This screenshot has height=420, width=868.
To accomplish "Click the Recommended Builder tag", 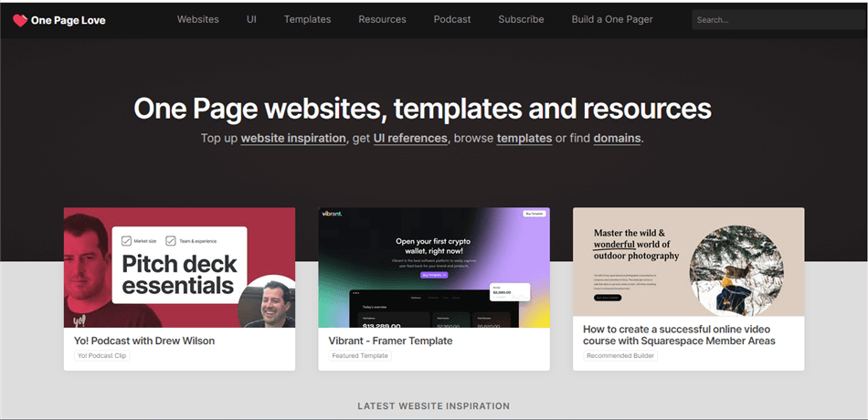I will pyautogui.click(x=620, y=355).
